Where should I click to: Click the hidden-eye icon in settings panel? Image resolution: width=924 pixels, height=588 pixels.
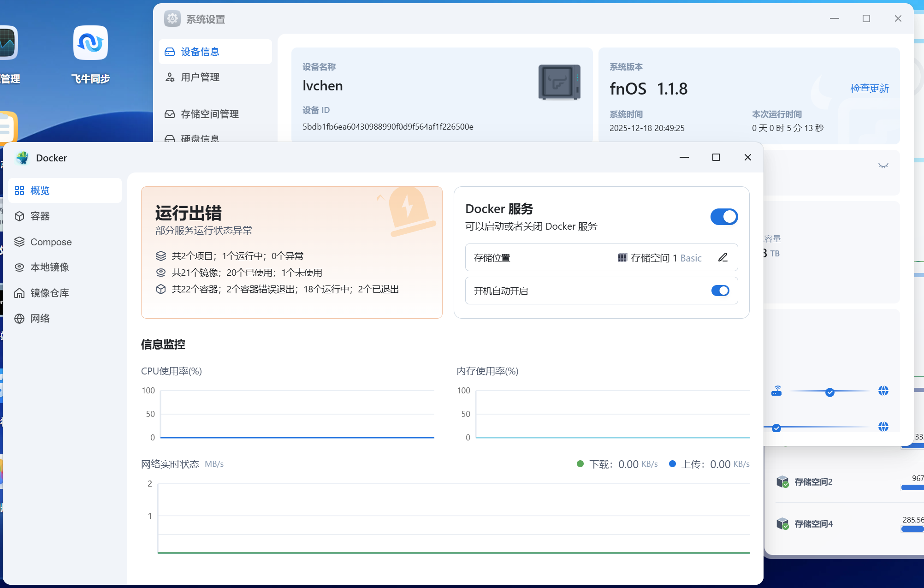click(883, 166)
